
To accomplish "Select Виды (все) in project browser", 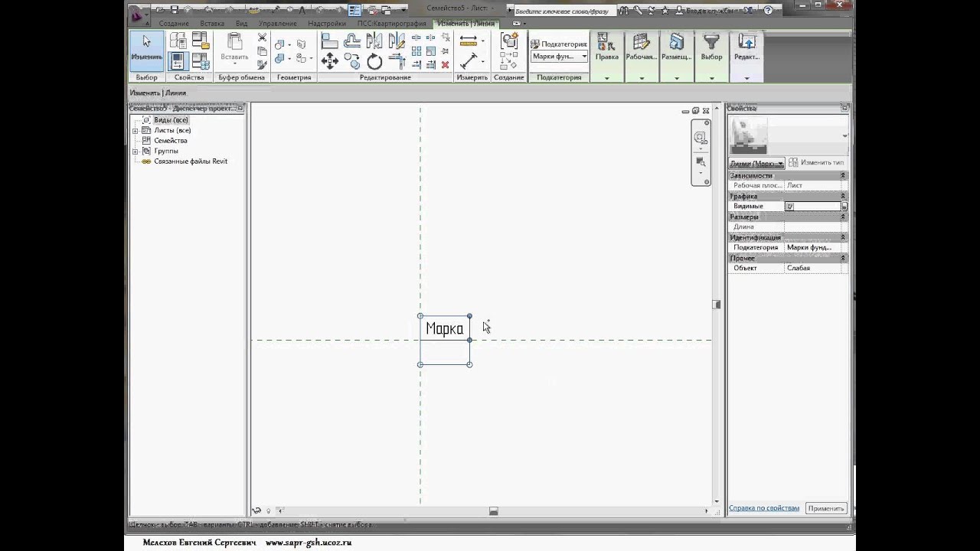I will click(171, 120).
